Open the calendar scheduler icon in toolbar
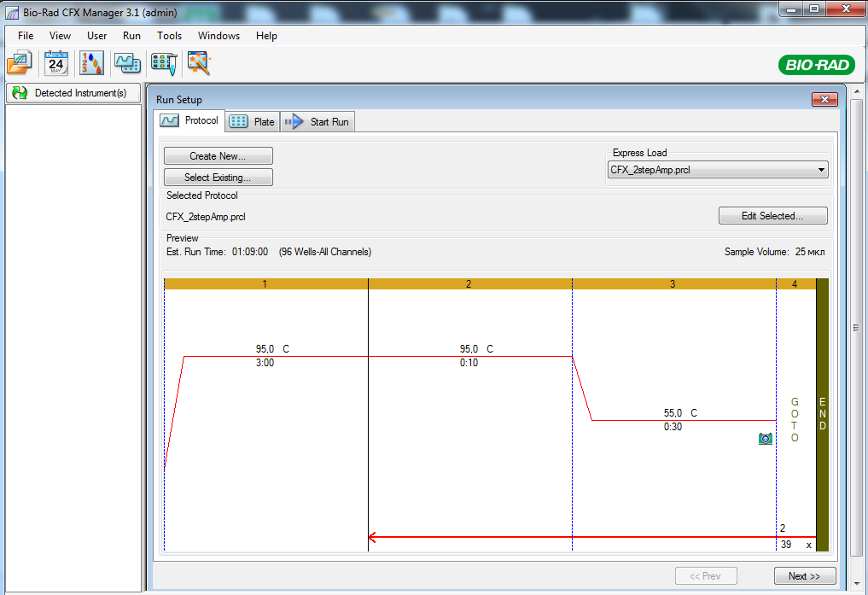 [56, 62]
